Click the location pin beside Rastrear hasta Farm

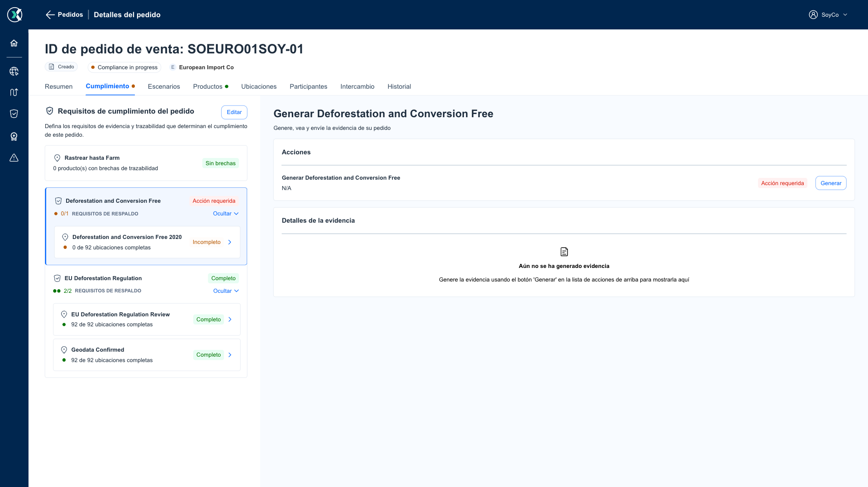point(57,158)
